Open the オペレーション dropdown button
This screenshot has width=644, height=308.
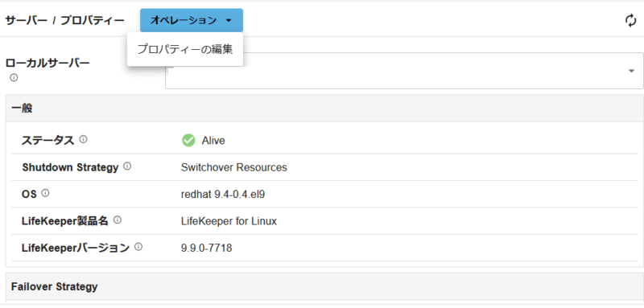(x=192, y=20)
